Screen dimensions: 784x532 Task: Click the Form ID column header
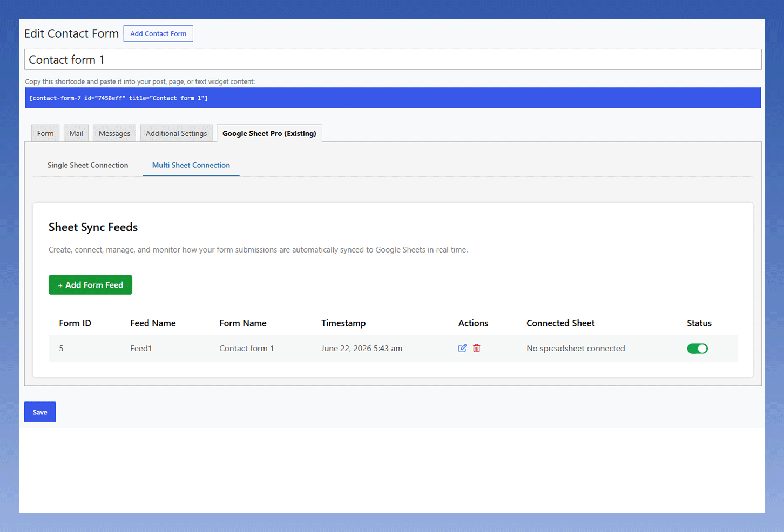(75, 323)
